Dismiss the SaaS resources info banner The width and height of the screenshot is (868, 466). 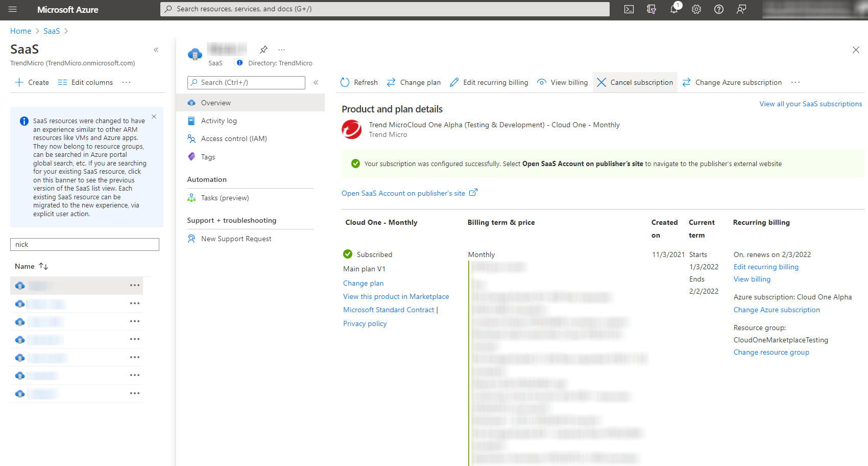click(x=154, y=116)
